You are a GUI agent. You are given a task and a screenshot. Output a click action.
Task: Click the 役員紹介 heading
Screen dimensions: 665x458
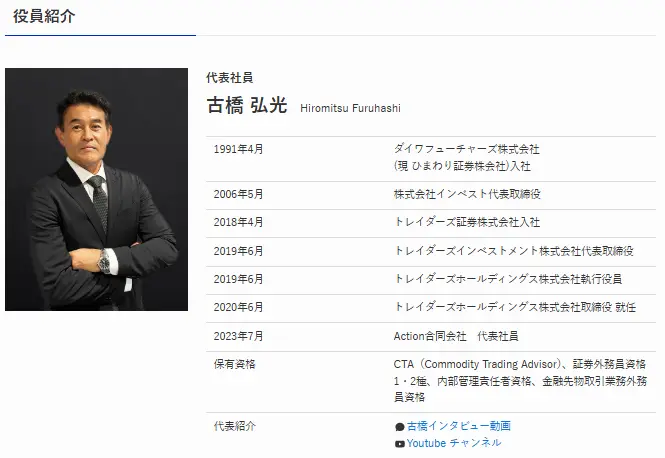point(44,17)
